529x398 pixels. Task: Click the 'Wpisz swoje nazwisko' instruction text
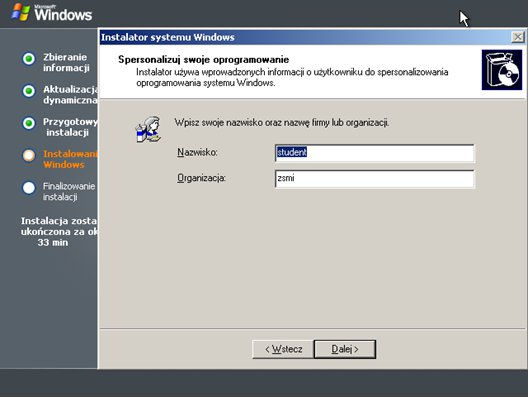tap(282, 122)
